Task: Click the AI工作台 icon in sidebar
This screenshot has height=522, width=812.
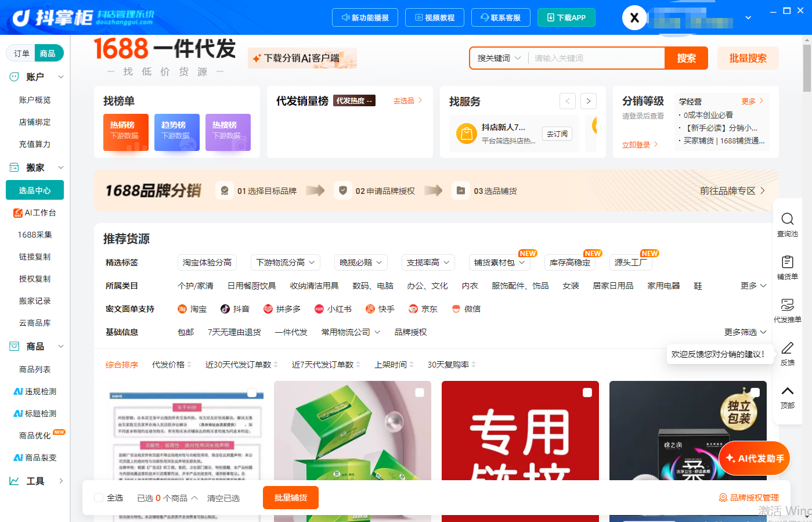Action: 18,213
